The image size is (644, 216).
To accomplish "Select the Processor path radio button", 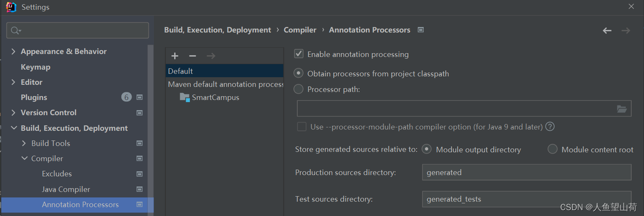I will click(299, 89).
